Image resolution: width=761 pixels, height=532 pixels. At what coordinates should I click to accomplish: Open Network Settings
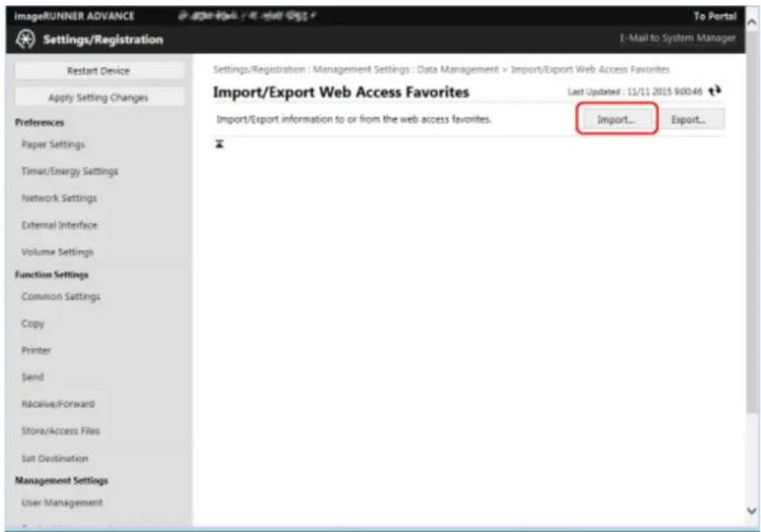pos(59,198)
